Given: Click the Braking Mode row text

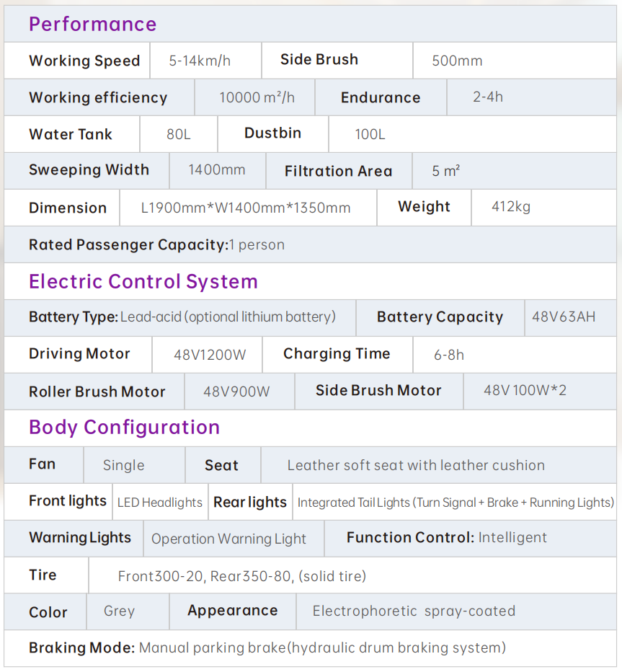Looking at the screenshot, I should (x=267, y=647).
